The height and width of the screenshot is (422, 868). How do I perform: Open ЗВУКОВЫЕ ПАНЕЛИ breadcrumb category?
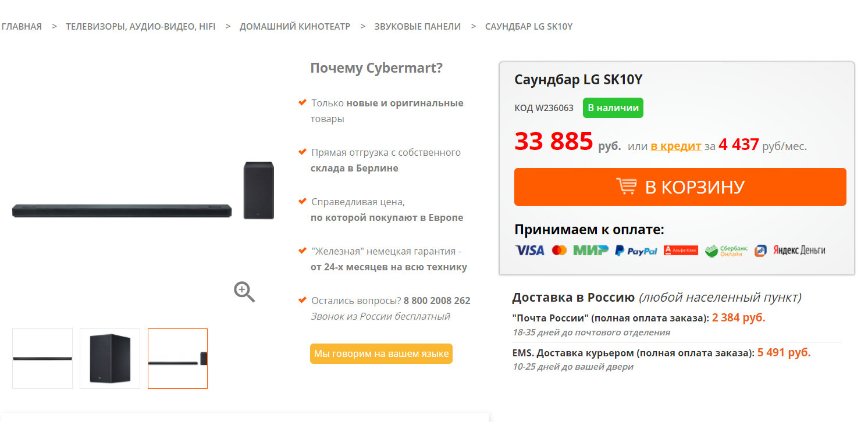(417, 26)
